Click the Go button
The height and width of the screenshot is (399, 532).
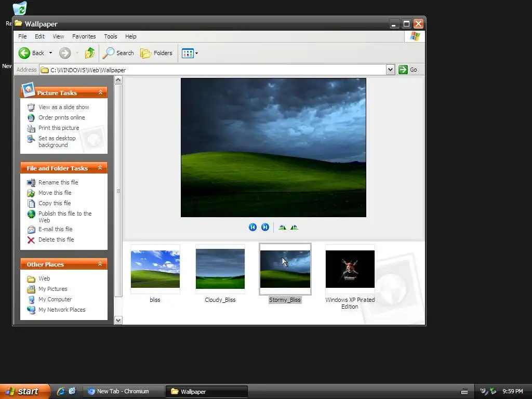click(x=408, y=70)
